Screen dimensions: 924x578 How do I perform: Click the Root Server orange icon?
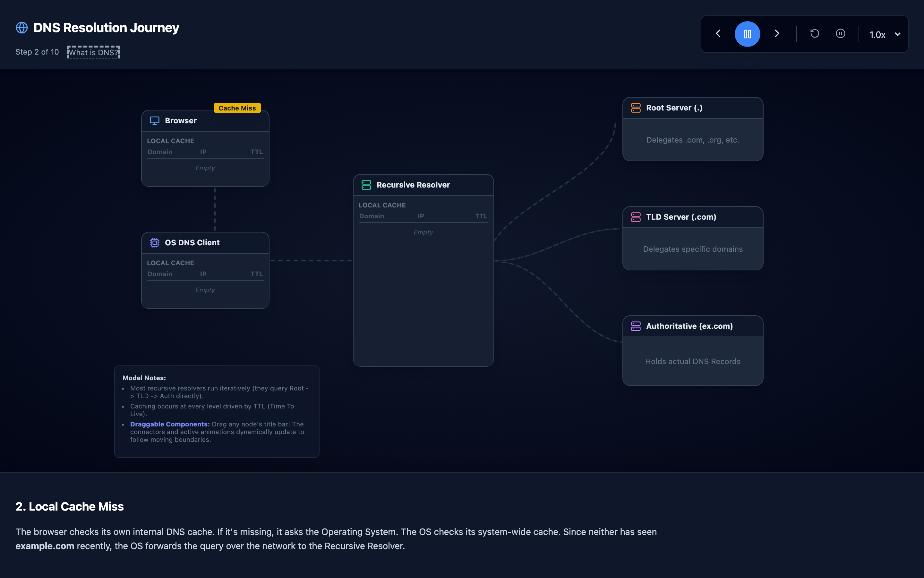click(636, 108)
